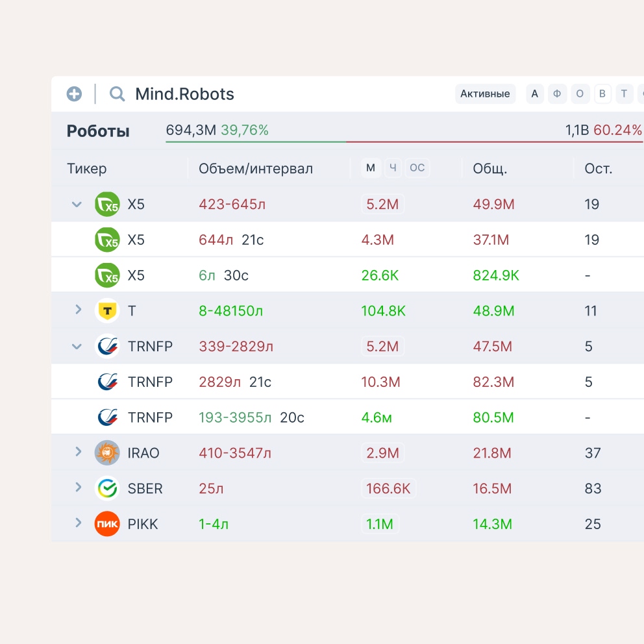Click the 5.2M badge in X5 row

coord(382,204)
